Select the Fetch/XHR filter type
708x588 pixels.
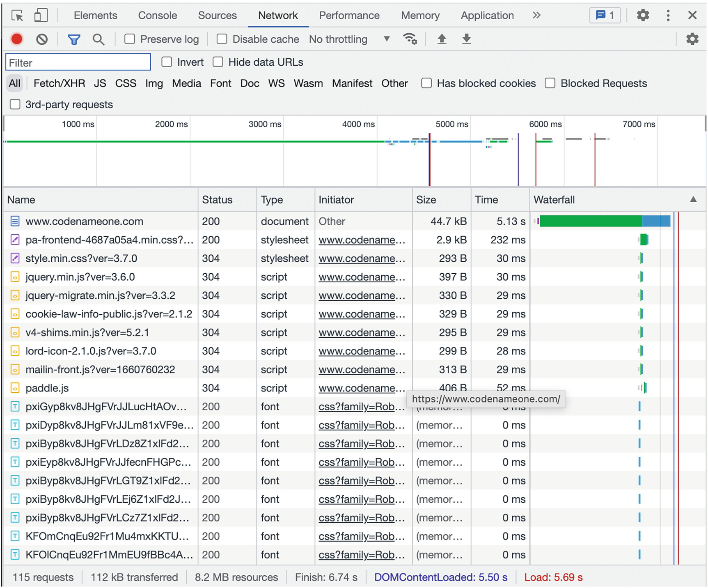(x=59, y=83)
